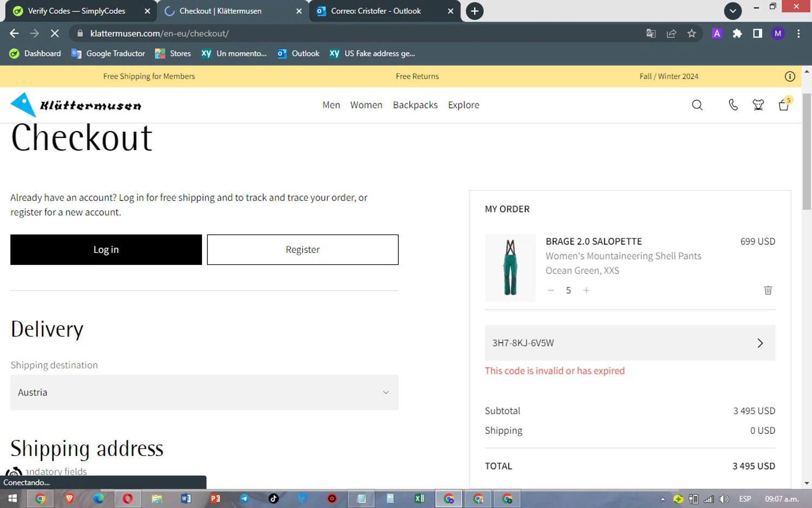The width and height of the screenshot is (812, 508).
Task: Select the Checkout | Klättermusen tab
Action: pos(220,11)
